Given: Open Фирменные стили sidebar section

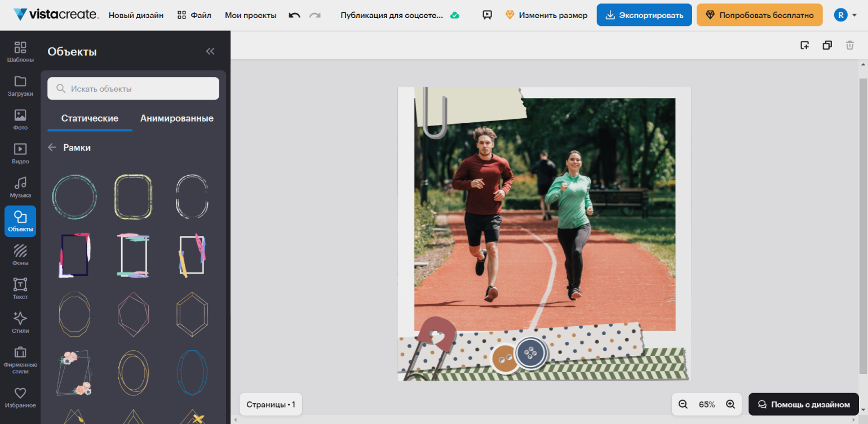Looking at the screenshot, I should pos(20,360).
